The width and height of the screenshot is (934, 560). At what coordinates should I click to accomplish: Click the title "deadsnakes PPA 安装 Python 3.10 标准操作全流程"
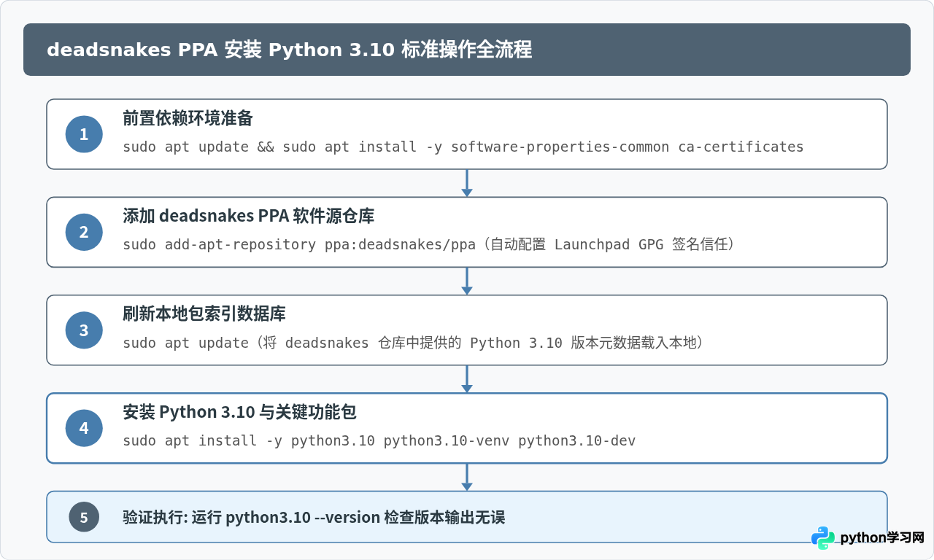[289, 50]
